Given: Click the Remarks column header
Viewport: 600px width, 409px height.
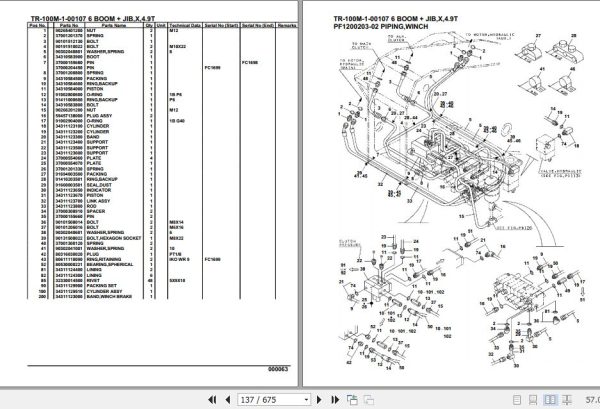Looking at the screenshot, I should coord(287,25).
